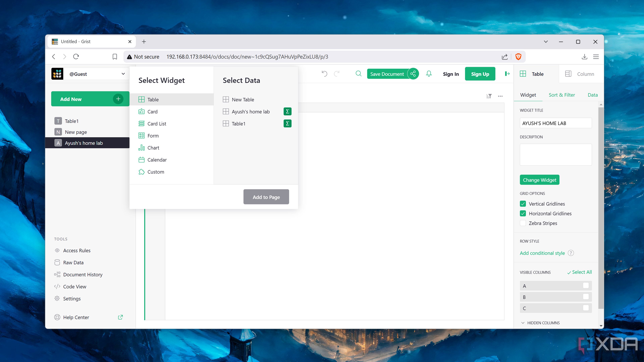The height and width of the screenshot is (362, 644).
Task: Open Raw Data tool
Action: click(69, 262)
